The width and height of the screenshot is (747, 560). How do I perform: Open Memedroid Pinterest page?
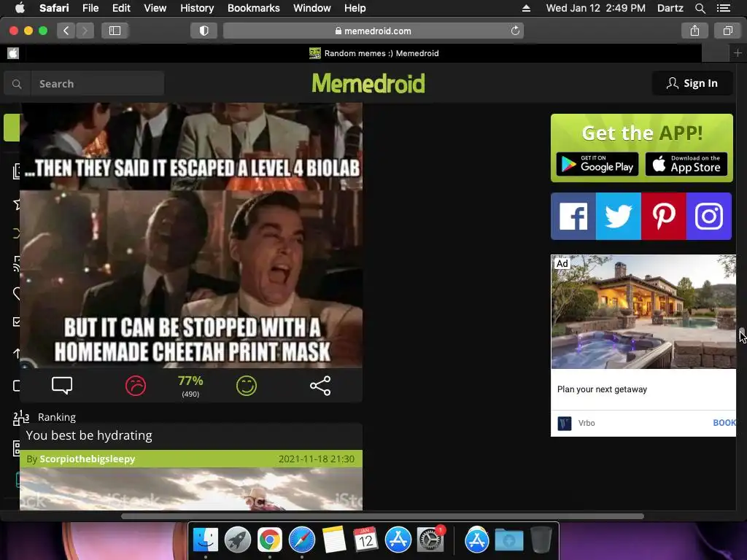pos(664,216)
